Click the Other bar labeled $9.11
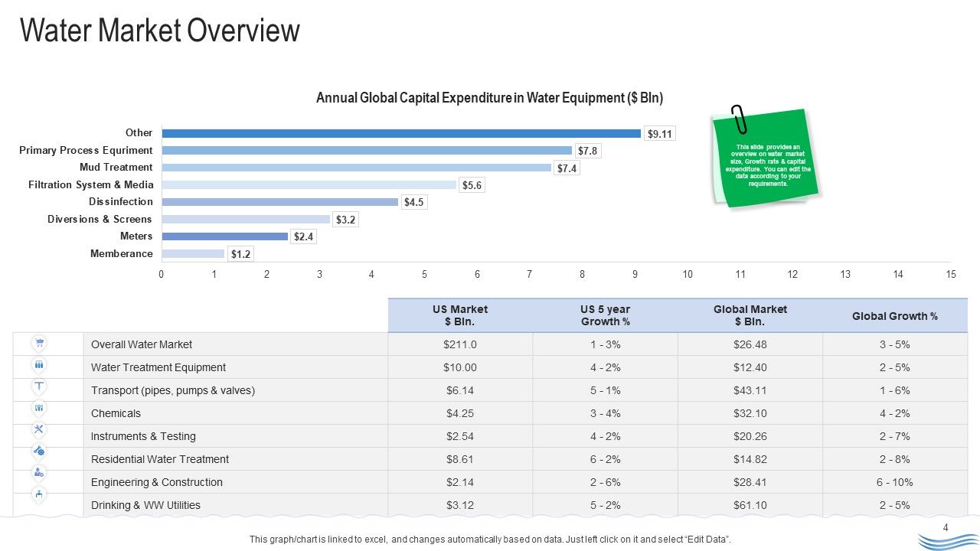Image resolution: width=980 pixels, height=551 pixels. pos(401,133)
